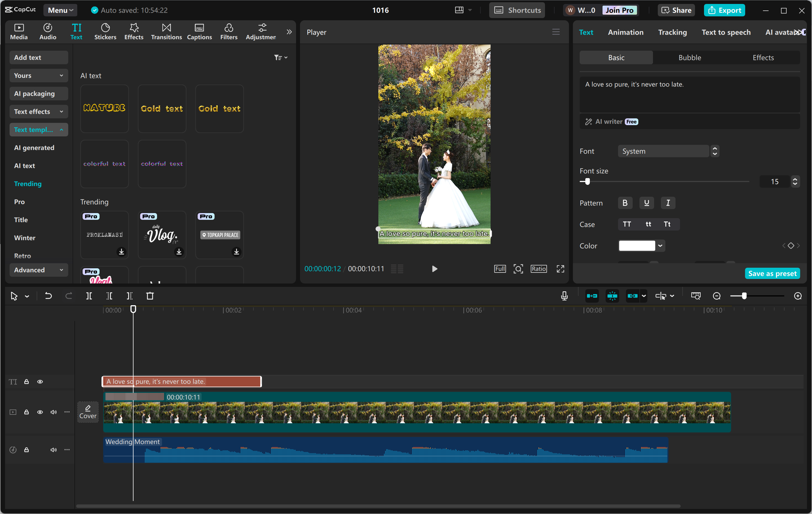812x514 pixels.
Task: Open the Stickers panel
Action: pos(105,31)
